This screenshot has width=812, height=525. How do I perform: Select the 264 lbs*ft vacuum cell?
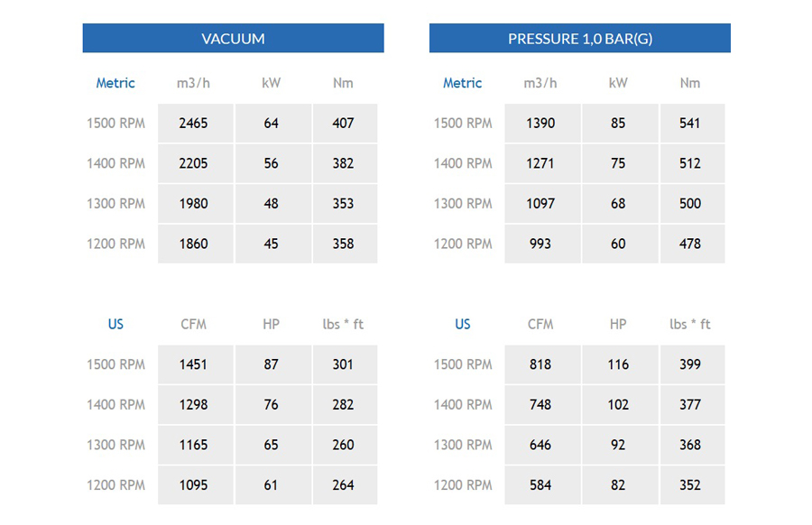coord(345,485)
